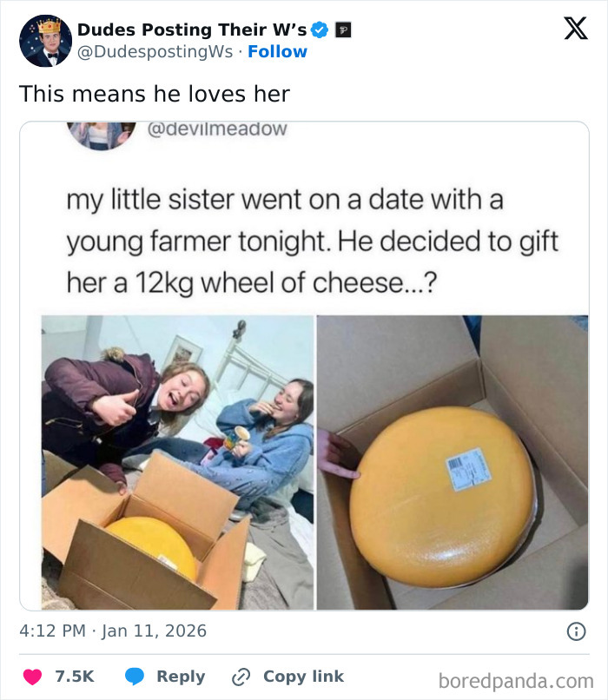Screen dimensions: 608x700
Task: Open the photo of two girls laughing
Action: click(x=177, y=461)
